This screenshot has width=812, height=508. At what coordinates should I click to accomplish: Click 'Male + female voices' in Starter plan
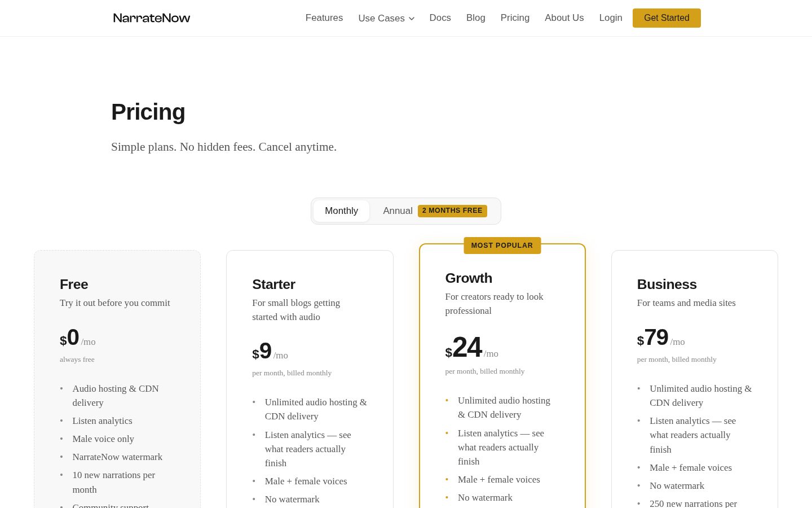(x=306, y=481)
